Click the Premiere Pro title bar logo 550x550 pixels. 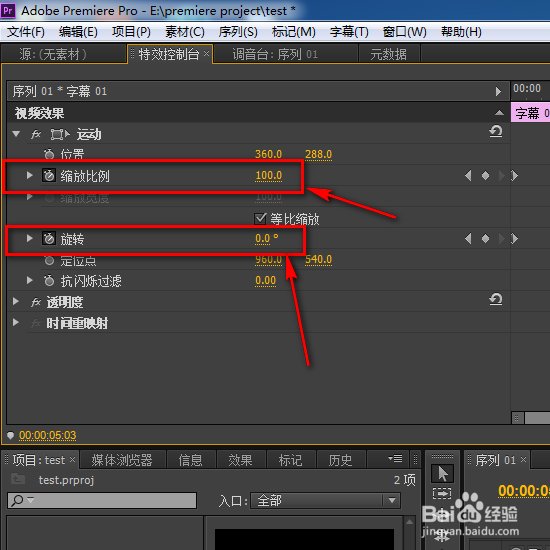pyautogui.click(x=8, y=11)
